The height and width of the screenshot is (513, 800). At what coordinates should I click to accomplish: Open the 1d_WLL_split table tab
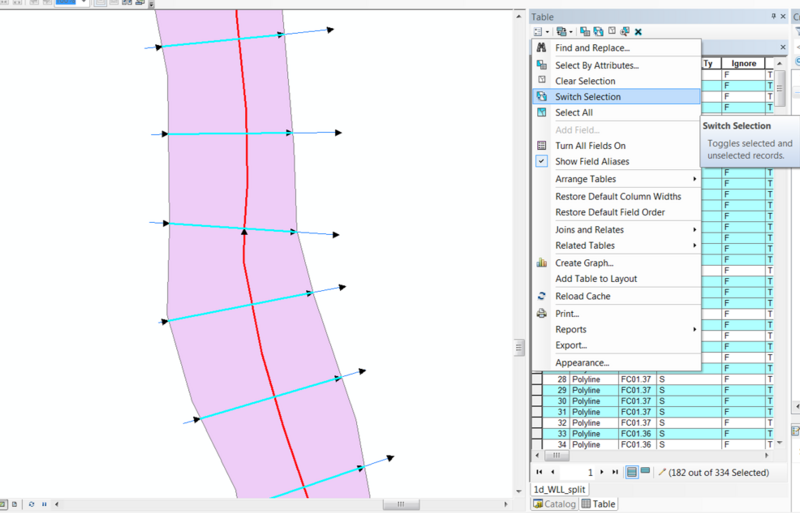[x=558, y=488]
